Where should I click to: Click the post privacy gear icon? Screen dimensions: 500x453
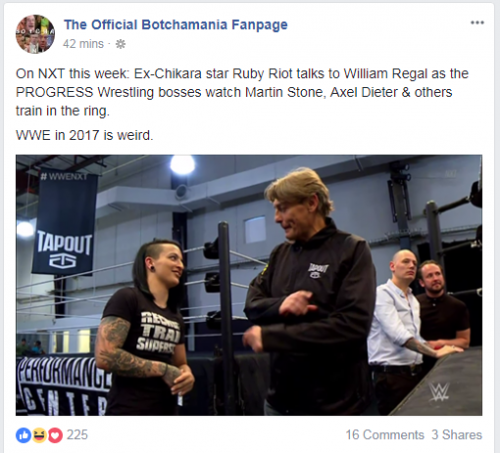[120, 44]
